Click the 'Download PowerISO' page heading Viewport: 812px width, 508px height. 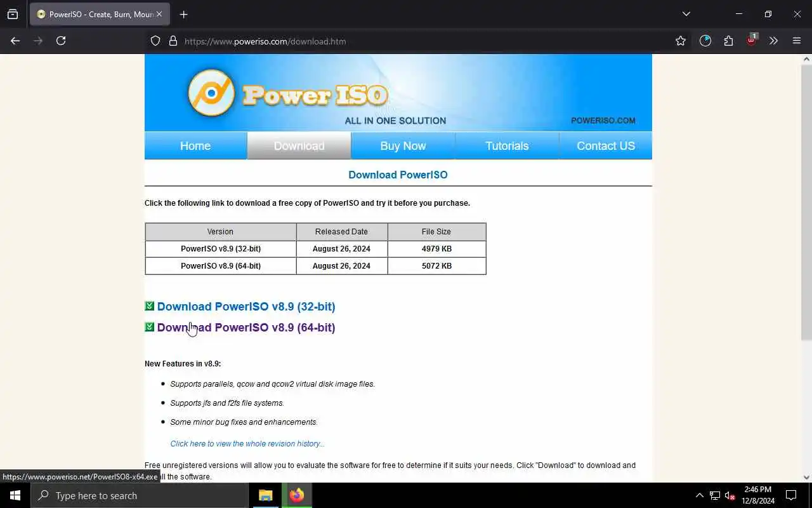point(398,175)
